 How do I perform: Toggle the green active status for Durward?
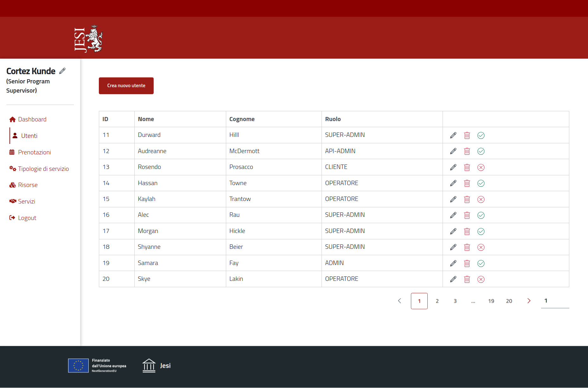(x=481, y=135)
